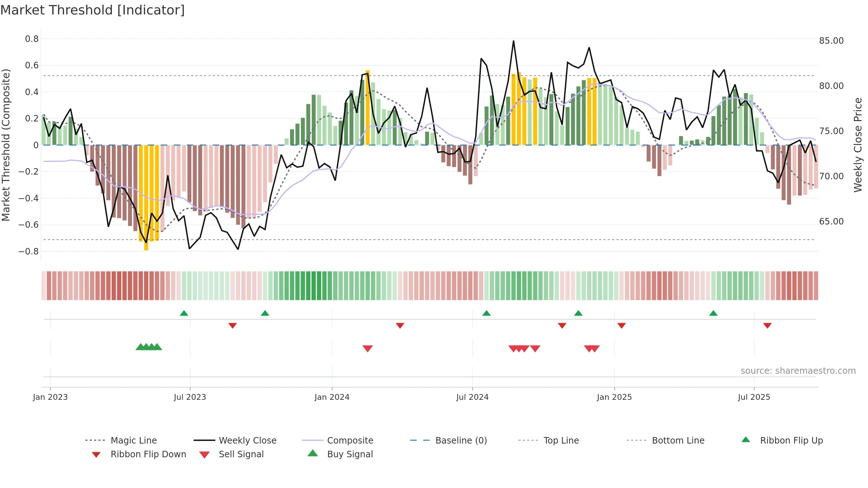This screenshot has width=868, height=488.
Task: Click the Jul 2023 x-axis label
Action: click(x=190, y=397)
